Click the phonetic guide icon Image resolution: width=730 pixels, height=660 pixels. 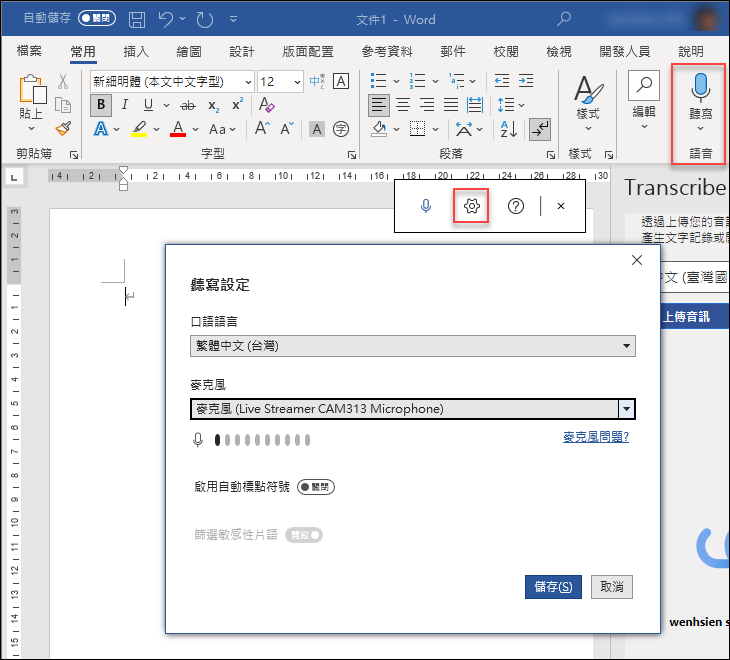pyautogui.click(x=317, y=81)
